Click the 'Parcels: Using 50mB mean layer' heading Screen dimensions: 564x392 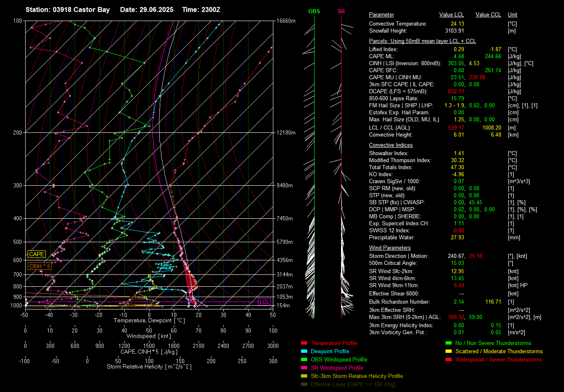422,41
